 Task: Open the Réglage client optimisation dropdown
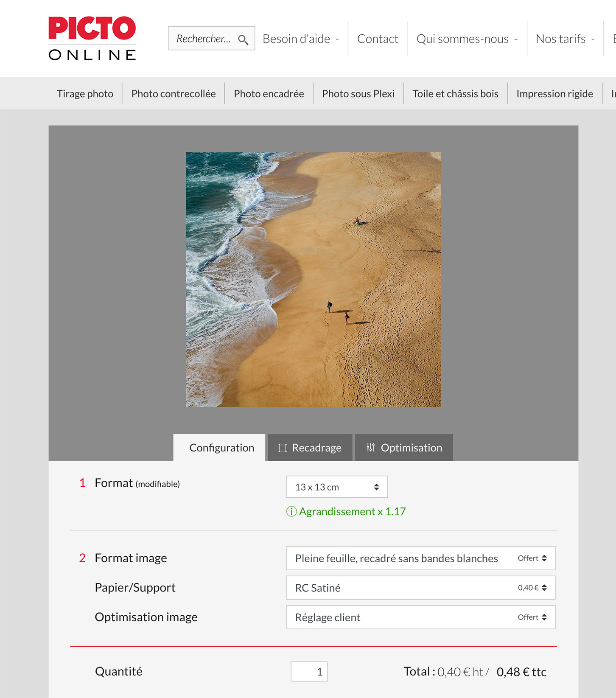point(420,617)
